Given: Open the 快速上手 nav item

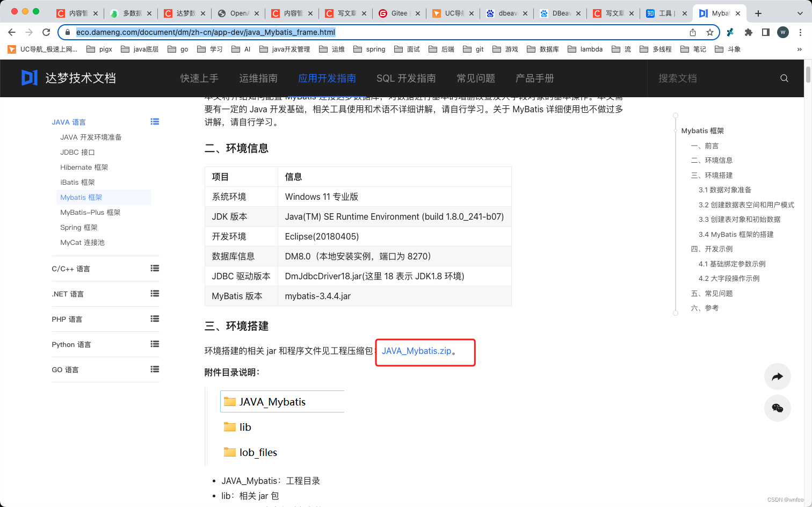Looking at the screenshot, I should 199,78.
